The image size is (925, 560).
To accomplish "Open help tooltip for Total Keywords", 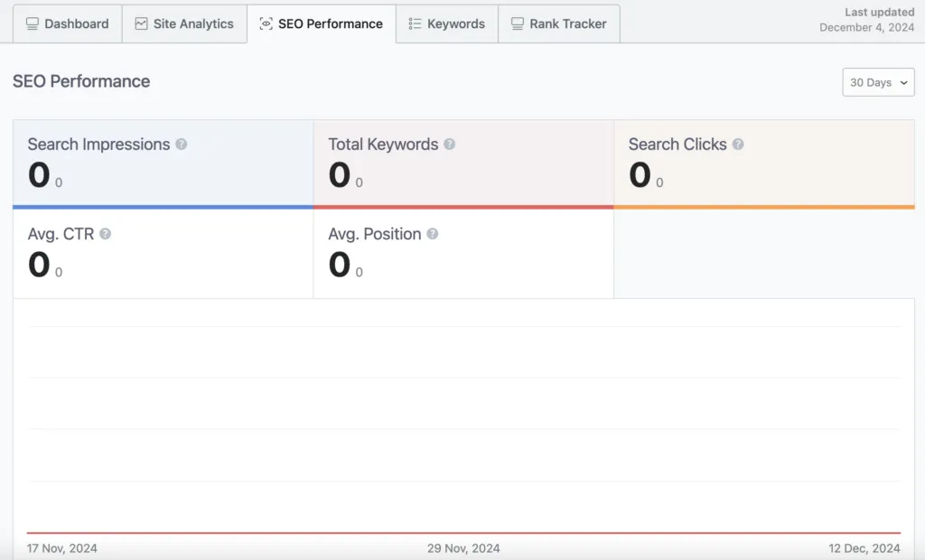I will tap(449, 145).
